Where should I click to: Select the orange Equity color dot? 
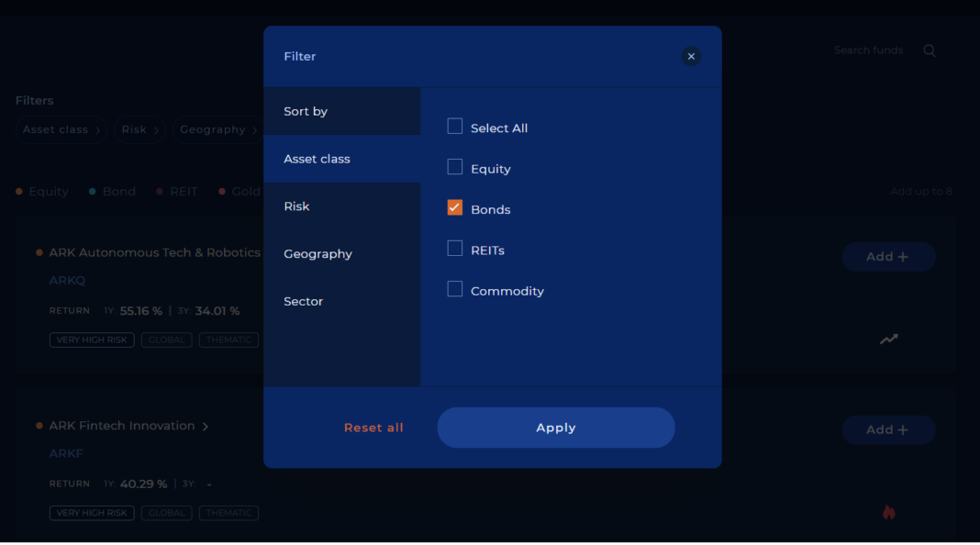[18, 191]
